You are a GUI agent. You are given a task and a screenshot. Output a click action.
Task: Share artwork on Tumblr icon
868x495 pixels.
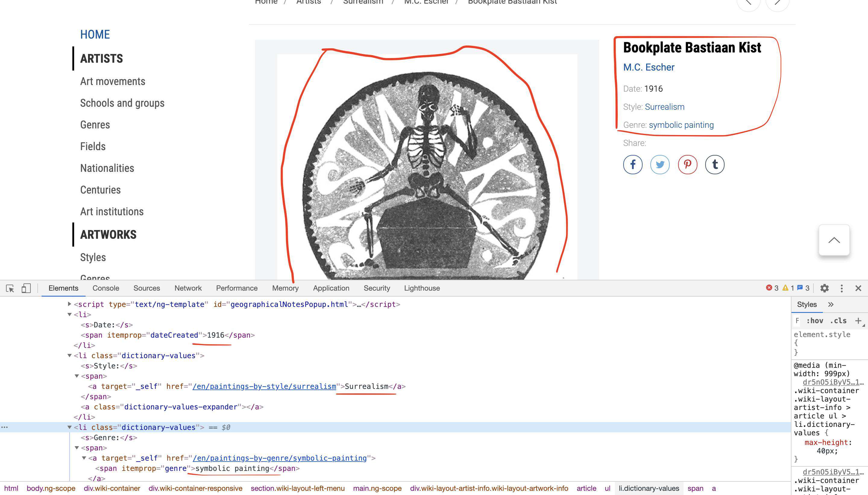(x=715, y=165)
